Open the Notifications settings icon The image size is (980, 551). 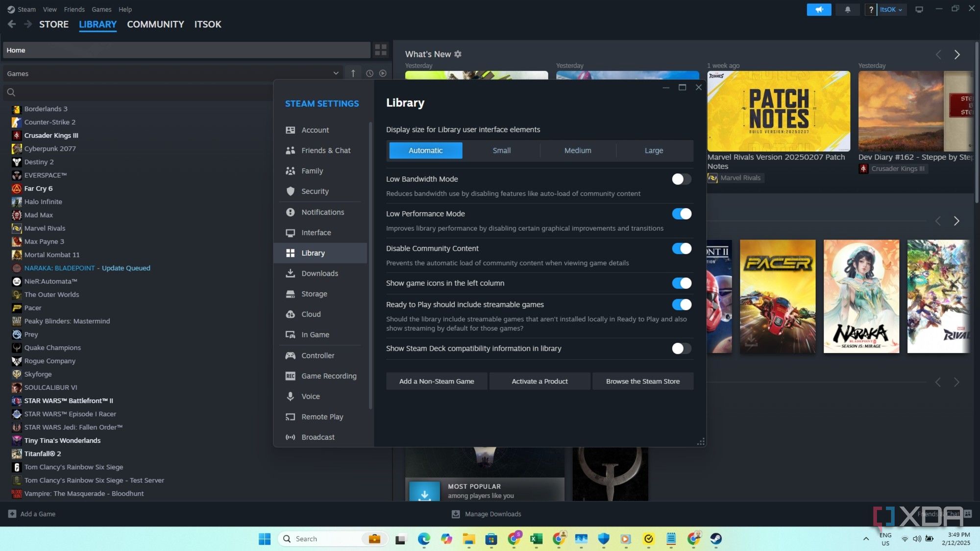pos(290,212)
